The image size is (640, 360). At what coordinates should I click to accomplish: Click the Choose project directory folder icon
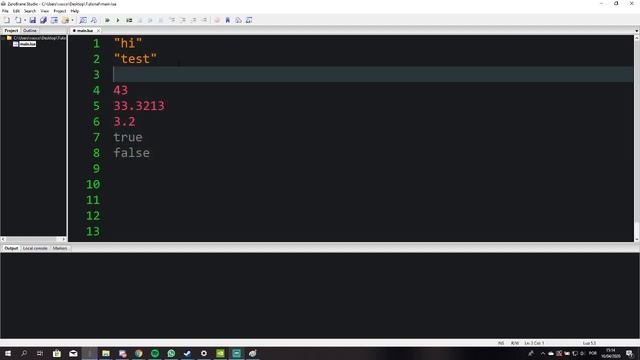[x=65, y=20]
